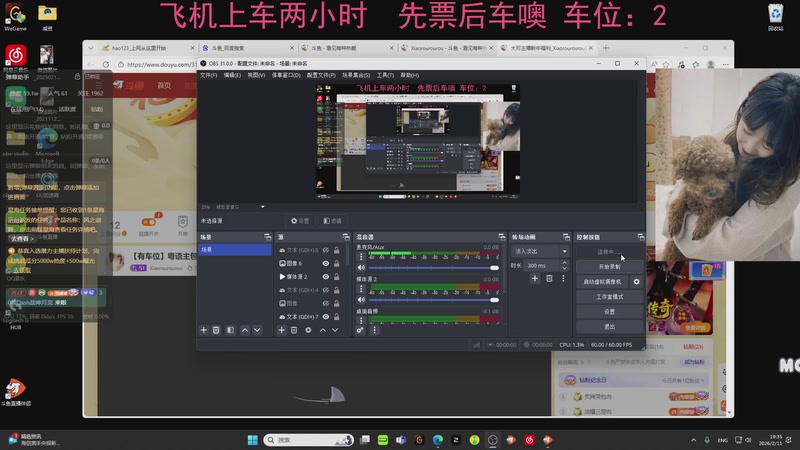Open Windows Start button on taskbar
The height and width of the screenshot is (450, 800).
click(x=253, y=440)
